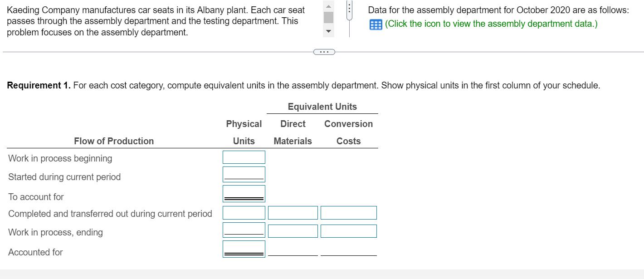644x279 pixels.
Task: Open the assembly department data table icon
Action: pyautogui.click(x=375, y=23)
